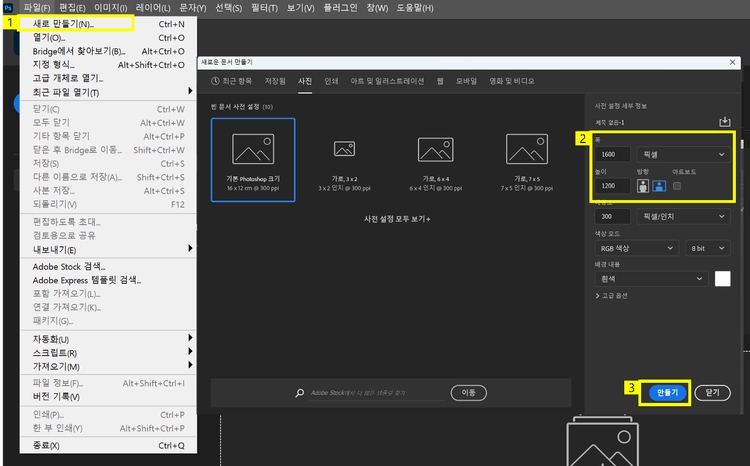
Task: Expand 가져오기 submenu
Action: coord(190,365)
